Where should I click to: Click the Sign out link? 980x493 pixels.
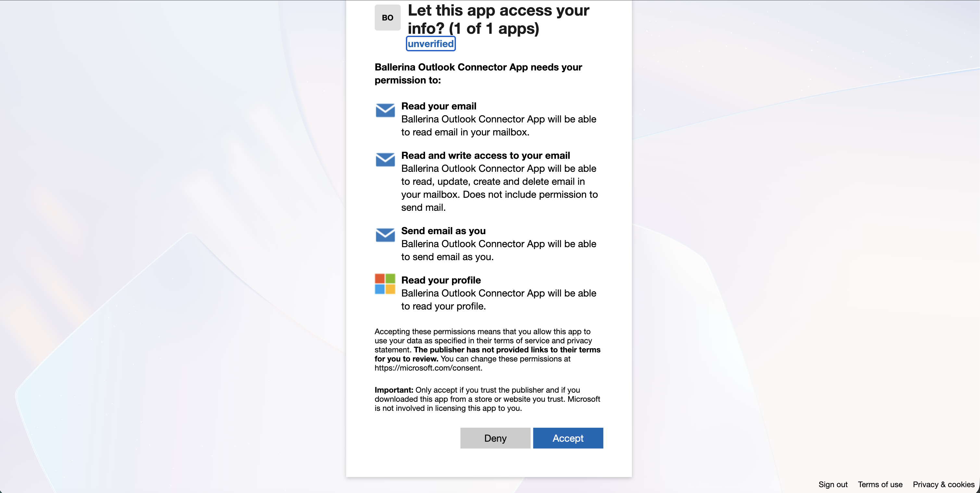(x=833, y=484)
